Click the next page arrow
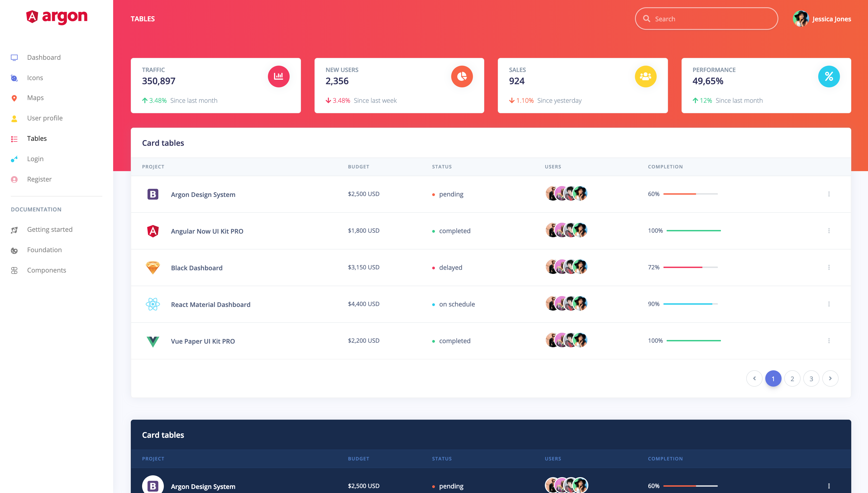The height and width of the screenshot is (493, 868). pyautogui.click(x=830, y=378)
